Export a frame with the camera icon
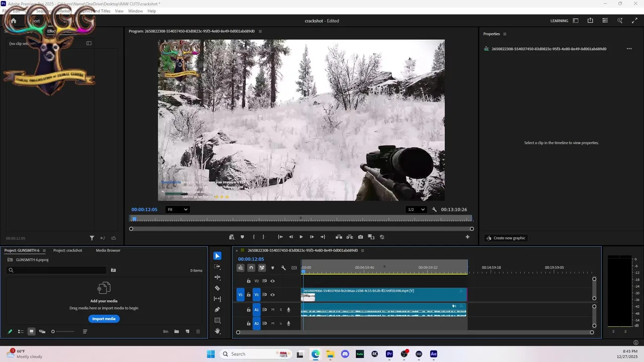 (x=360, y=237)
